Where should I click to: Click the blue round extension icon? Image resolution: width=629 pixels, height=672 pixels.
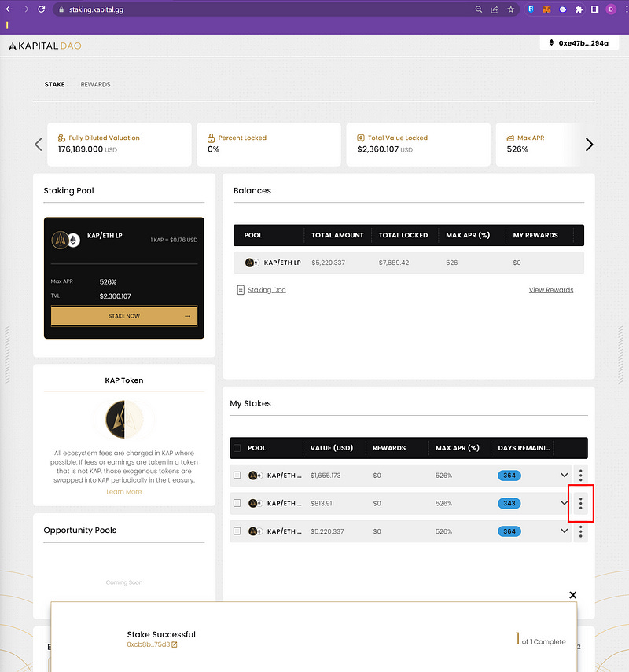tap(562, 9)
